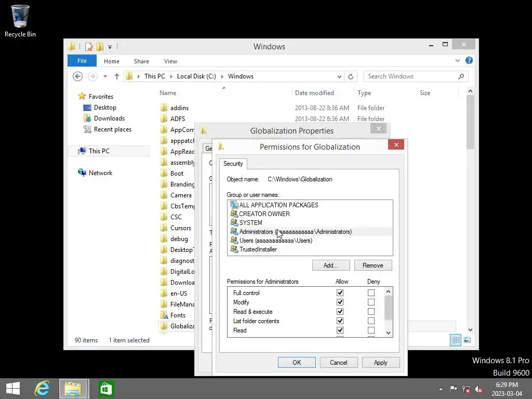Select the addins folder
Image resolution: width=532 pixels, height=399 pixels.
179,108
